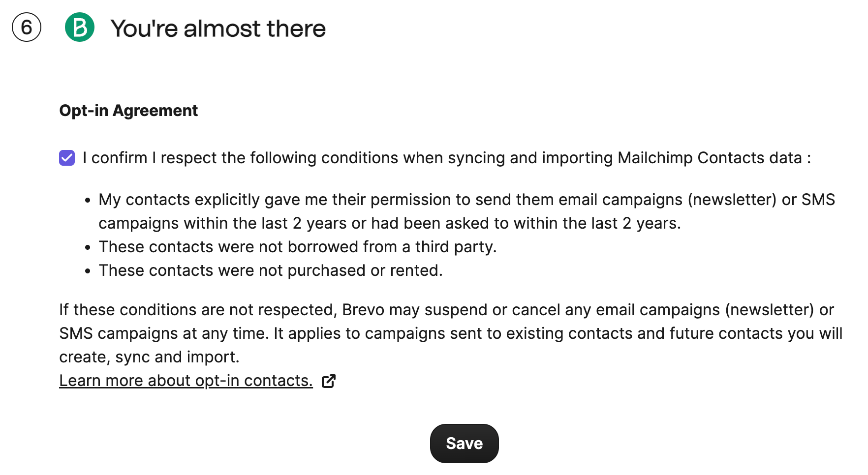868x475 pixels.
Task: Click the open-in-new-tab icon after opt-in link
Action: click(329, 381)
